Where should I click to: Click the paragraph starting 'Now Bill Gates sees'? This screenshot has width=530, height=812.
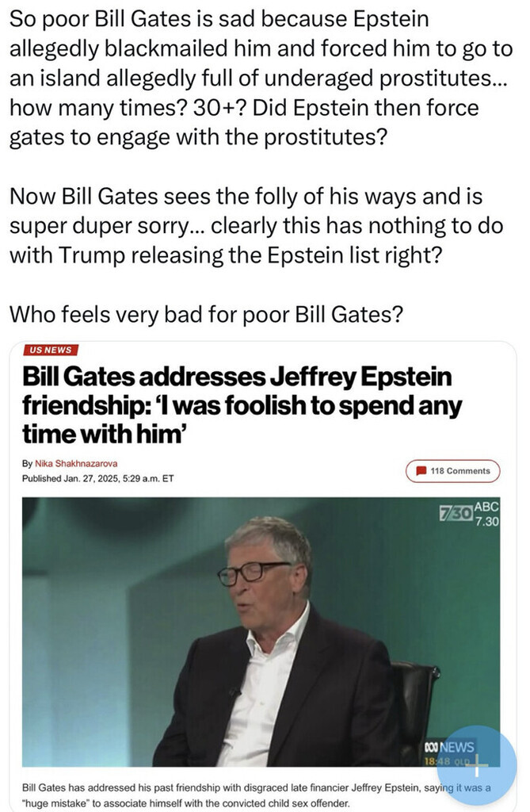pyautogui.click(x=256, y=226)
